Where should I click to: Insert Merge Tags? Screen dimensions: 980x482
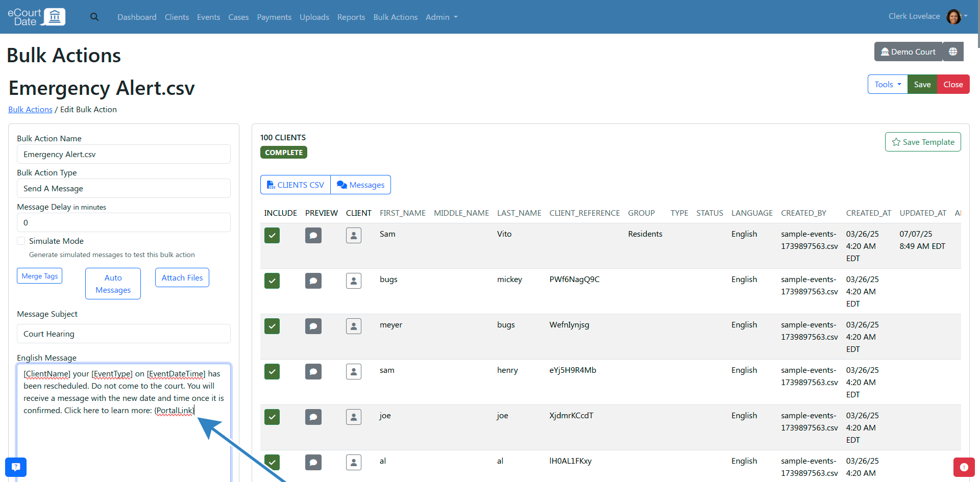pos(40,276)
